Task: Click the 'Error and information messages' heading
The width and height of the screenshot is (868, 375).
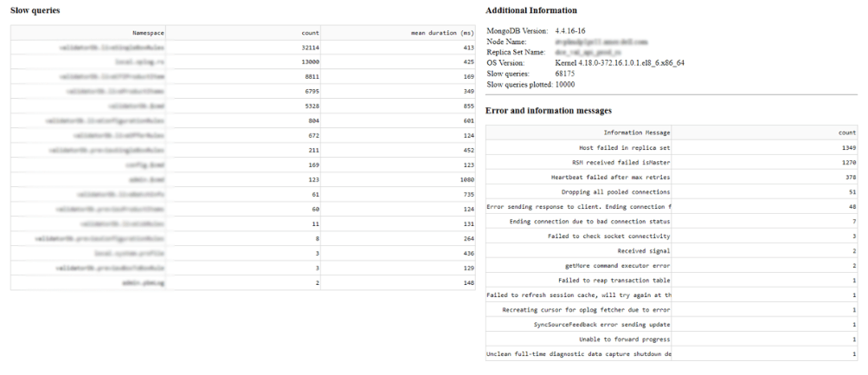Action: [549, 111]
